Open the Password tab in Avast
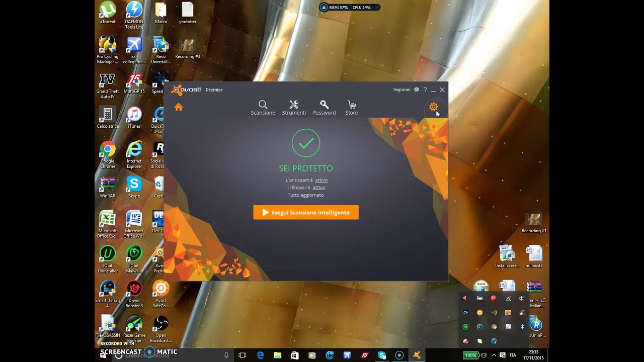Screen dimensions: 644x362 point(324,108)
